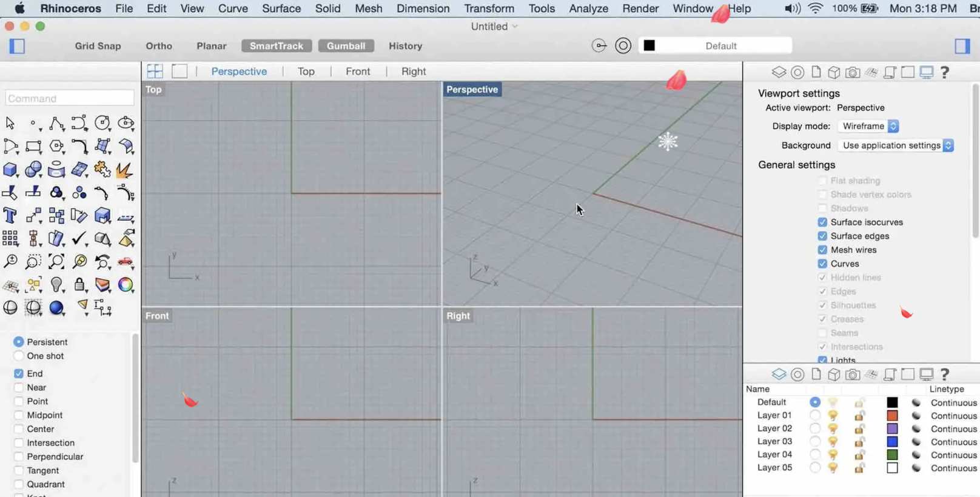
Task: Click the Zoom Extents magnifier icon
Action: pos(56,262)
